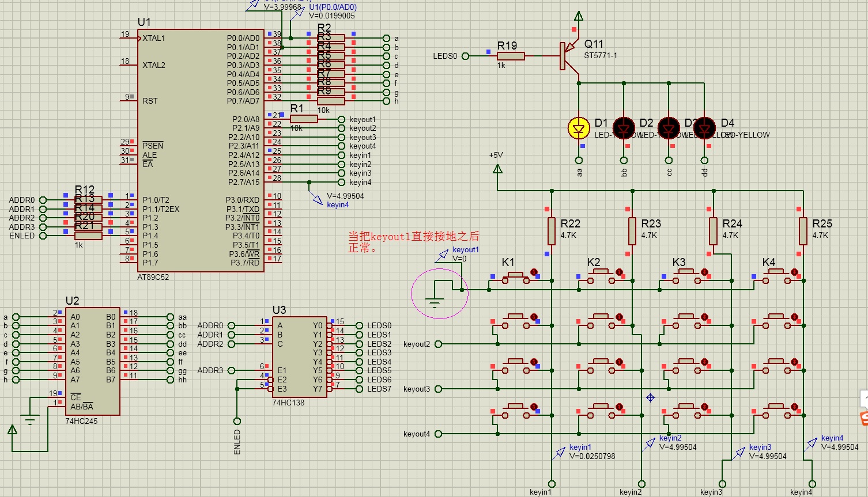Click the keyout2 terminal left of keypad
The image size is (868, 497).
click(x=438, y=344)
